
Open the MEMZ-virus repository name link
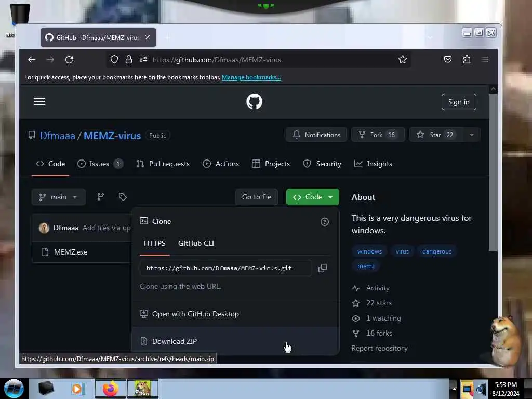(x=112, y=136)
